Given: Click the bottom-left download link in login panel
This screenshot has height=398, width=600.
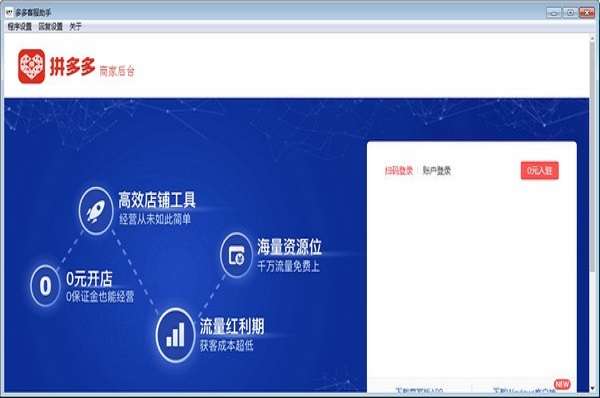Looking at the screenshot, I should (x=419, y=390).
